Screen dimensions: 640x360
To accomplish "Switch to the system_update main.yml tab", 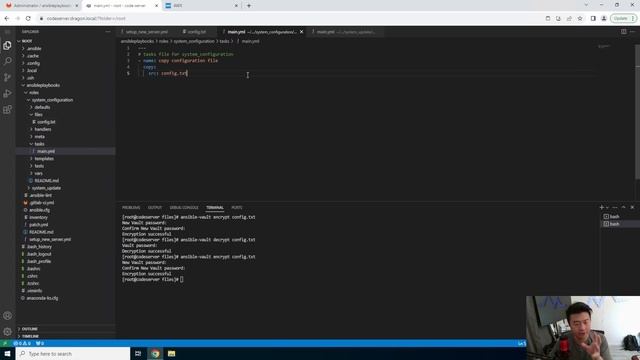I will pyautogui.click(x=345, y=32).
